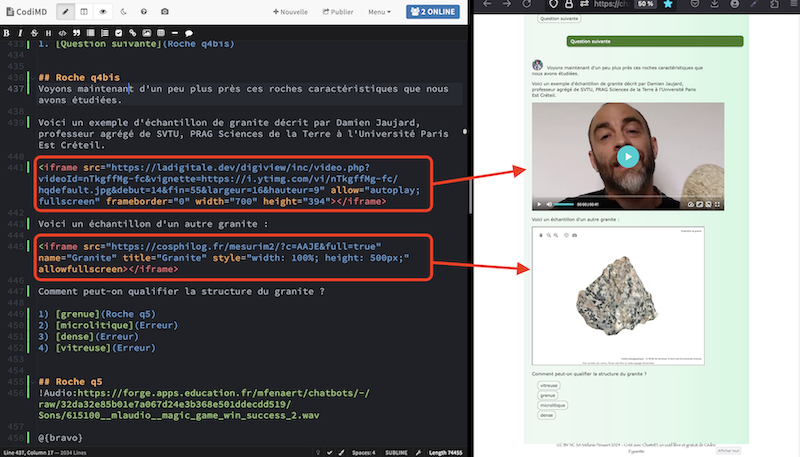The width and height of the screenshot is (800, 457).
Task: Click the '[vitreuse](Erreur)' line in editor
Action: point(97,348)
